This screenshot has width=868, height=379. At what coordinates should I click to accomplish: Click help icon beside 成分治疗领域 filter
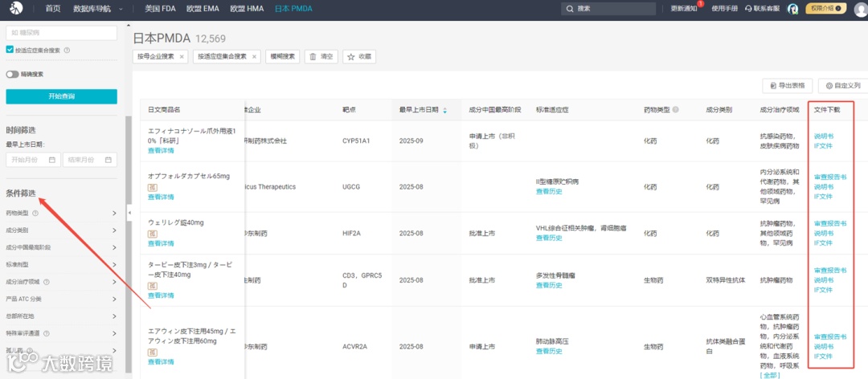tap(47, 282)
